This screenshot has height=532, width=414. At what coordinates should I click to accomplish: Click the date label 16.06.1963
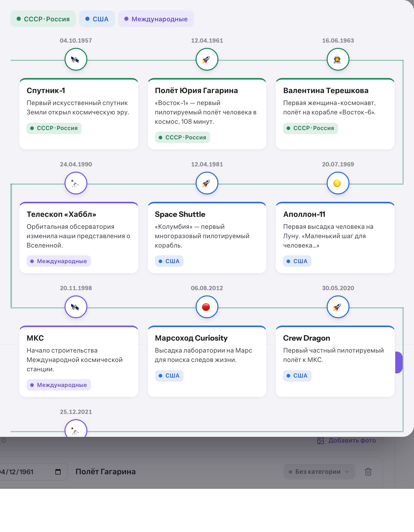point(338,41)
